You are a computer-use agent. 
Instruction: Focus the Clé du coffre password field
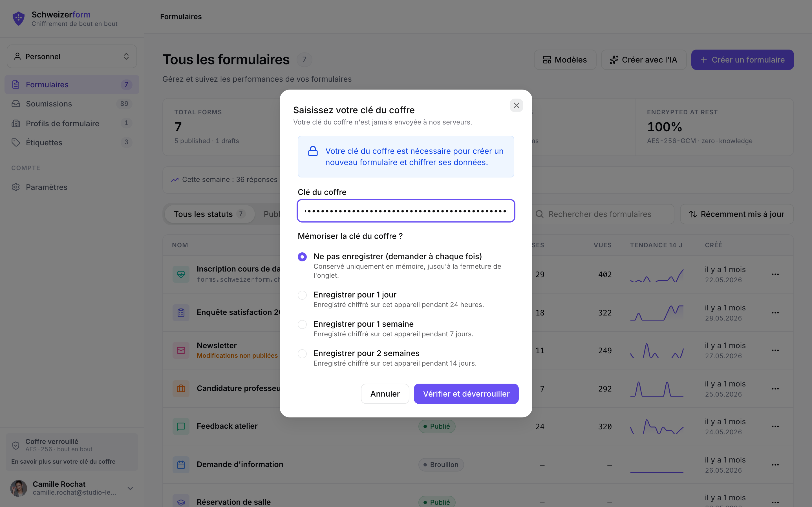coord(406,211)
